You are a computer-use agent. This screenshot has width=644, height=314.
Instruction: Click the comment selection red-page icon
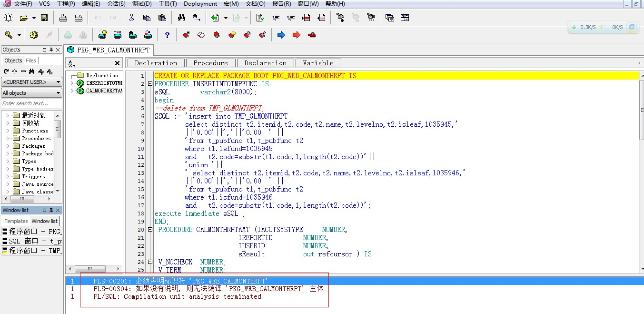(x=306, y=18)
